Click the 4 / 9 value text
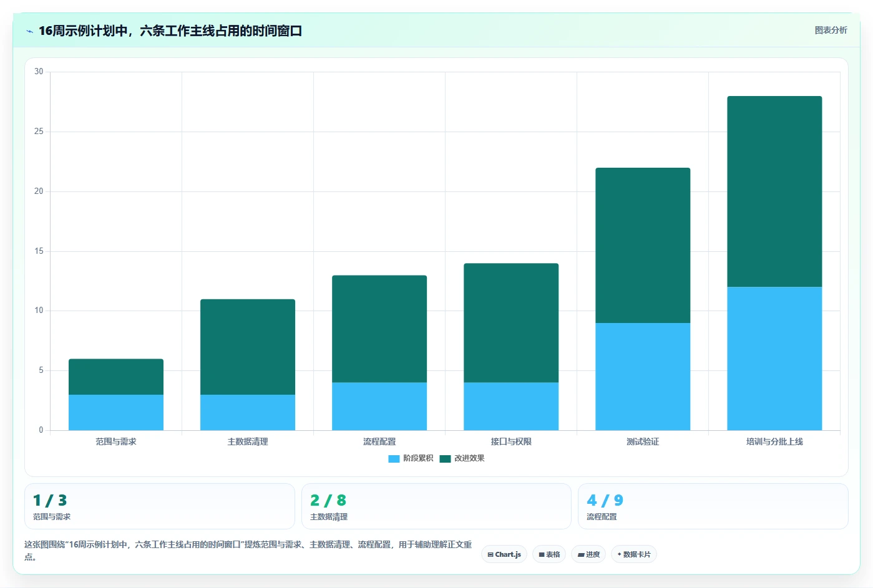 pyautogui.click(x=605, y=500)
